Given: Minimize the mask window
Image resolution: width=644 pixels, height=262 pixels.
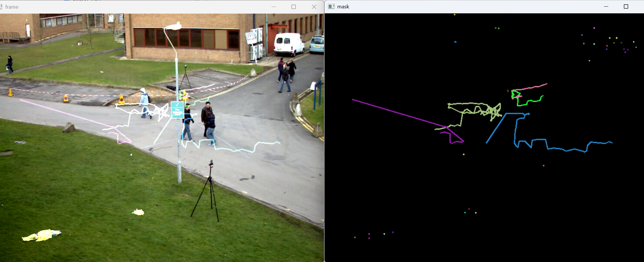Looking at the screenshot, I should [x=606, y=7].
